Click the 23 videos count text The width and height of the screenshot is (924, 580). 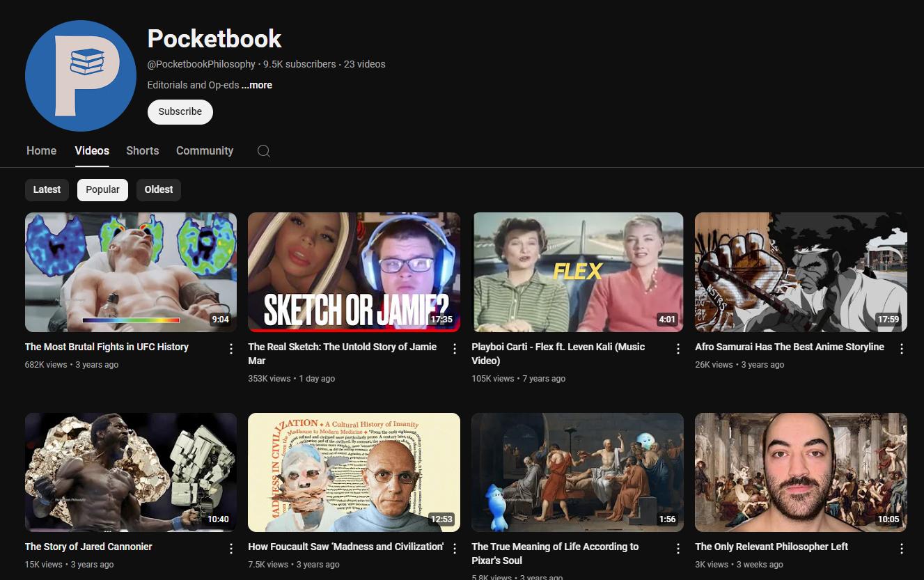click(x=364, y=64)
